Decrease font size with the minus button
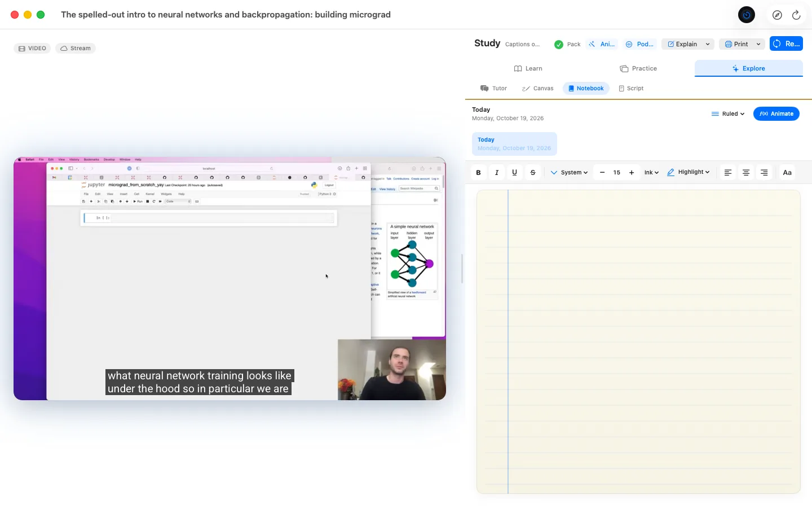The height and width of the screenshot is (508, 812). [x=602, y=173]
